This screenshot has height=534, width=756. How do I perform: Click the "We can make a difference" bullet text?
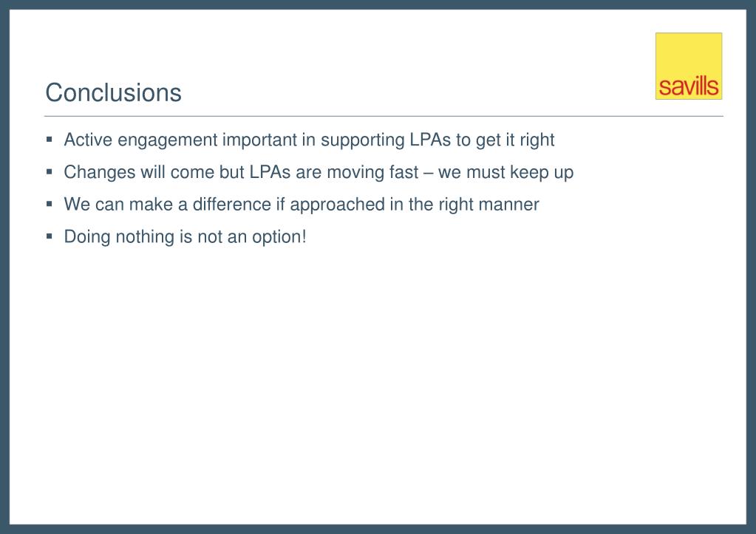point(302,205)
